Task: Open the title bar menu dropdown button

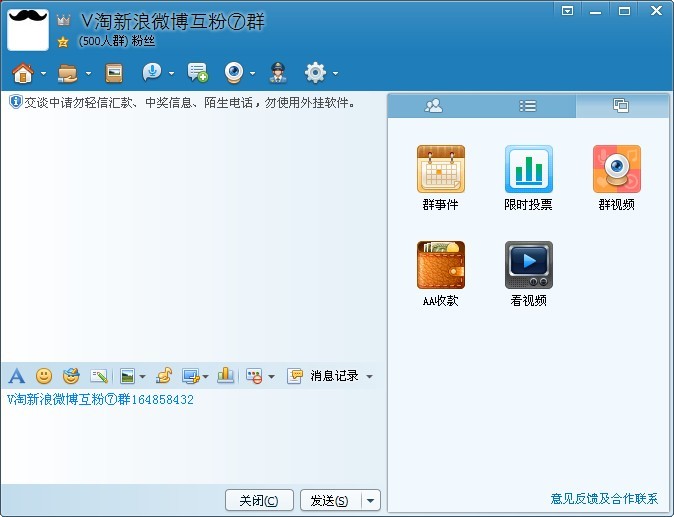Action: pyautogui.click(x=567, y=11)
